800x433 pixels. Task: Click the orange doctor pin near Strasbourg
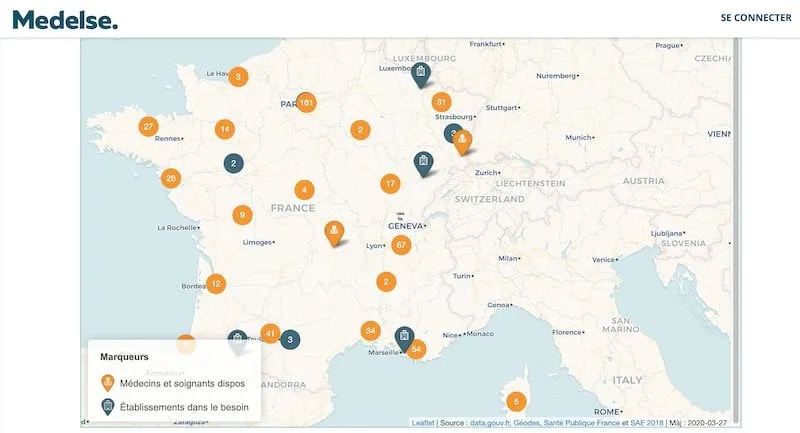(462, 142)
